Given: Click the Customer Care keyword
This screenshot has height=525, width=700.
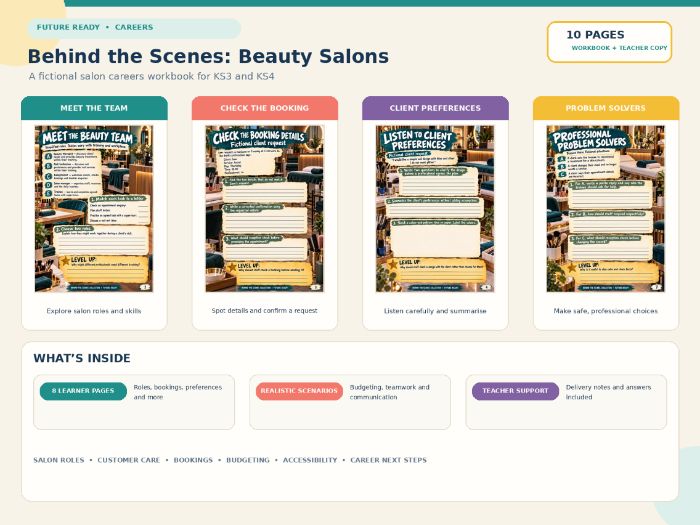Looking at the screenshot, I should pos(129,460).
